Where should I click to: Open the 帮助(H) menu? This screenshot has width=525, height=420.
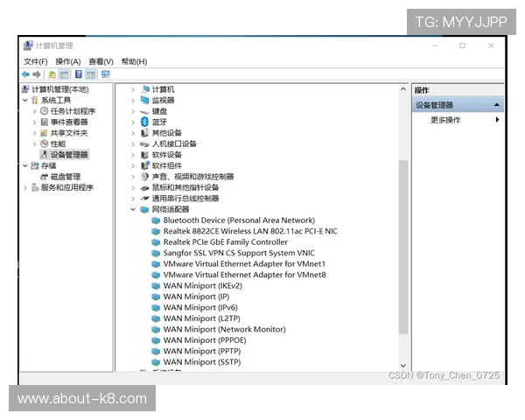pyautogui.click(x=134, y=61)
